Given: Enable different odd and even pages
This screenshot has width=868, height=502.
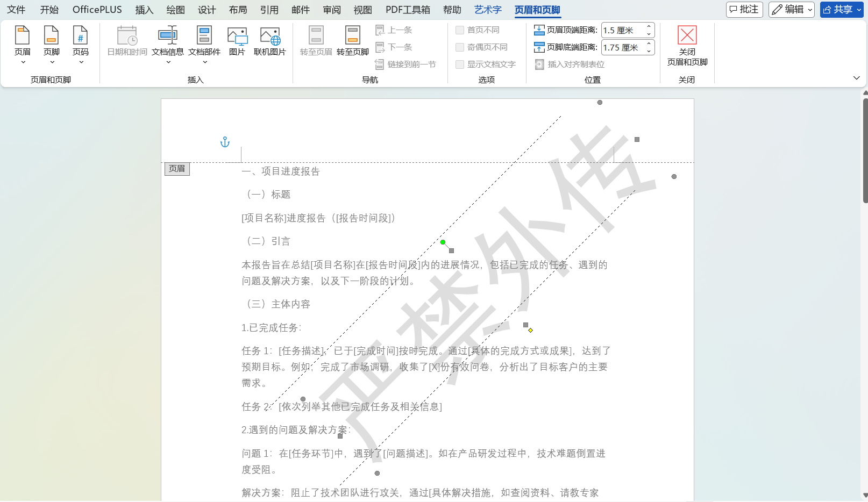Looking at the screenshot, I should (x=460, y=47).
